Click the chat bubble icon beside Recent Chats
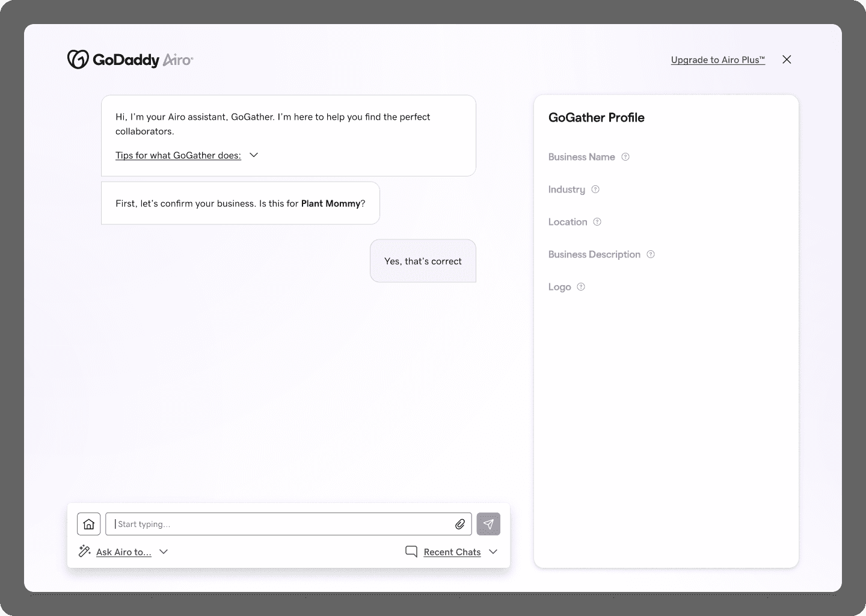 pyautogui.click(x=411, y=551)
